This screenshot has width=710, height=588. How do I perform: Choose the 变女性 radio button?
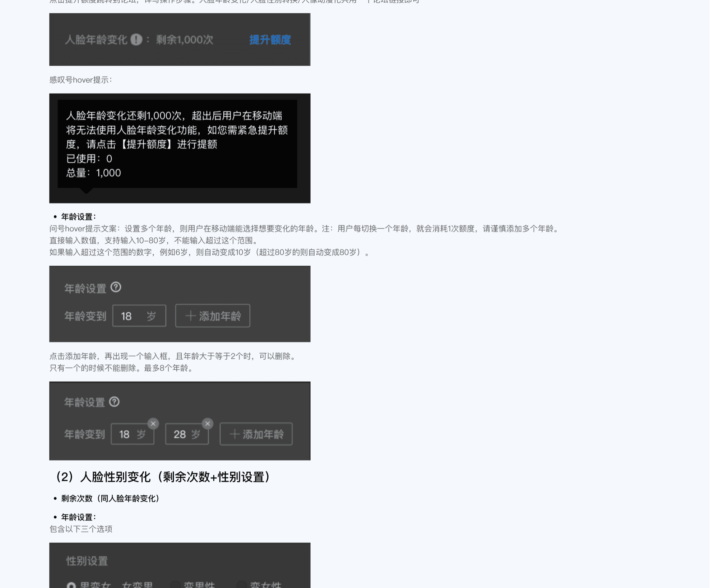(x=242, y=585)
